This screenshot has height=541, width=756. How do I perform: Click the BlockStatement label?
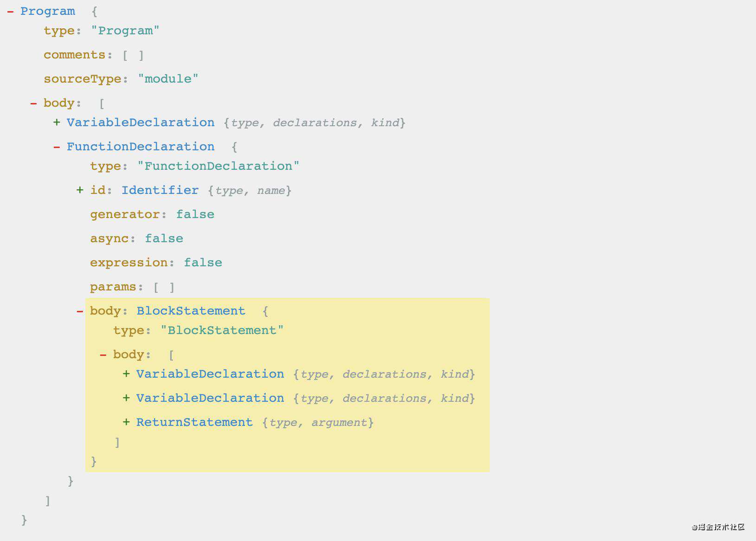191,311
